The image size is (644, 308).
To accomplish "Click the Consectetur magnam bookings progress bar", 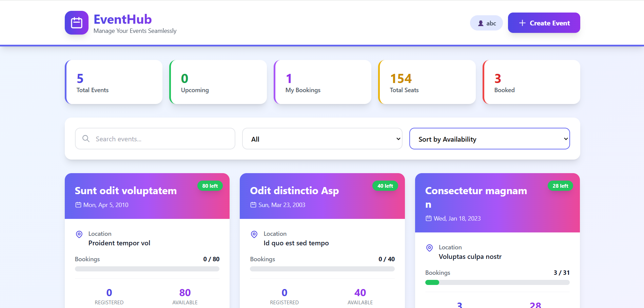I will point(497,282).
